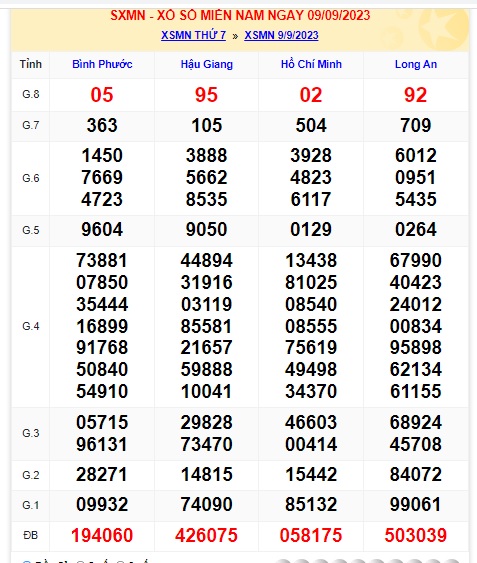Viewport: 477px width, 563px height.
Task: Click the Tỉnh column header cell
Action: click(x=31, y=64)
